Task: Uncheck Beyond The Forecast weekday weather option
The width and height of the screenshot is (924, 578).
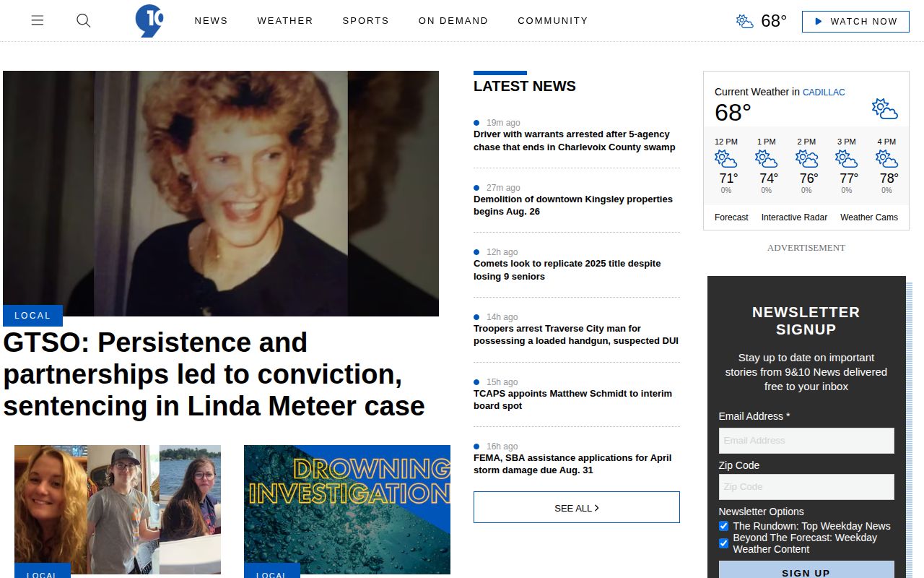Action: 723,543
